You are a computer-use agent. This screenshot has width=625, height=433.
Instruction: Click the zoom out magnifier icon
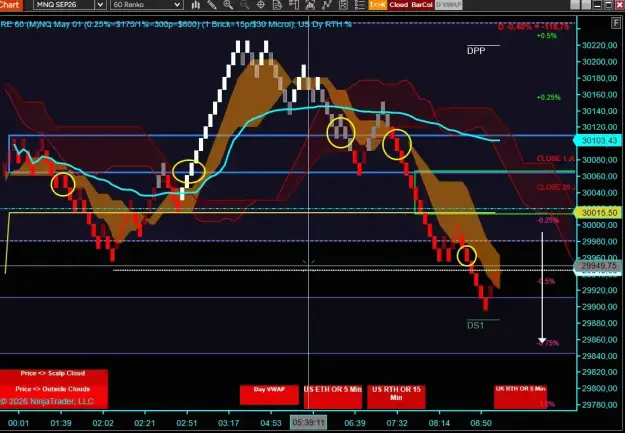click(244, 5)
